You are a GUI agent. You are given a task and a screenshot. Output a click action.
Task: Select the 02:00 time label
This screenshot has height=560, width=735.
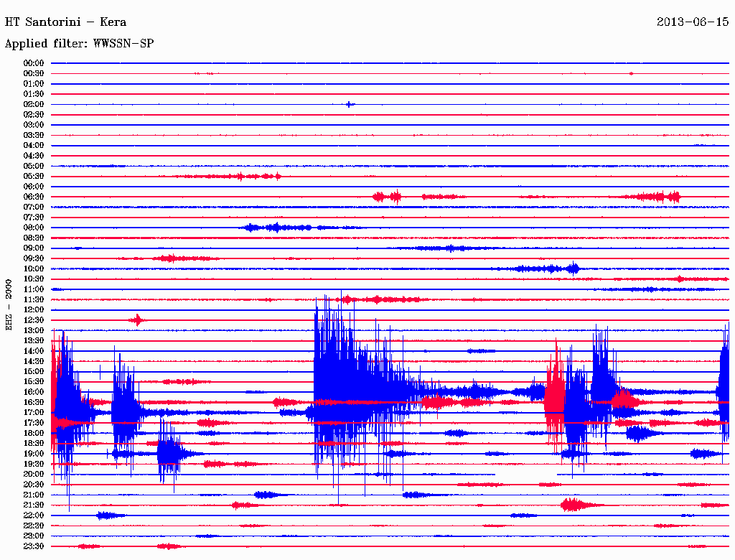point(34,104)
